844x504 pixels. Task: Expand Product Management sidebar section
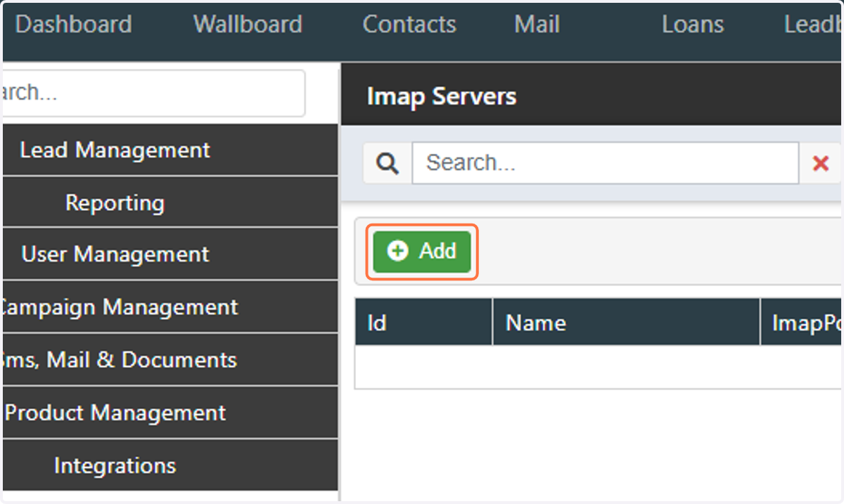[x=170, y=413]
